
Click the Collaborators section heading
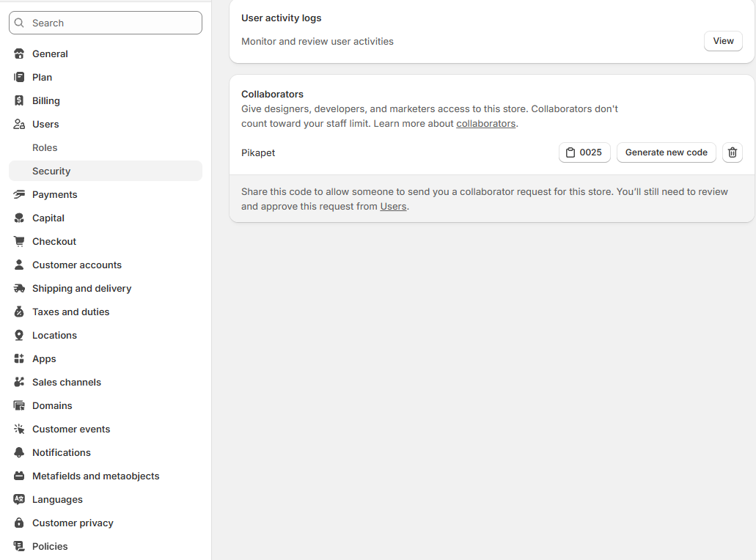pyautogui.click(x=272, y=94)
